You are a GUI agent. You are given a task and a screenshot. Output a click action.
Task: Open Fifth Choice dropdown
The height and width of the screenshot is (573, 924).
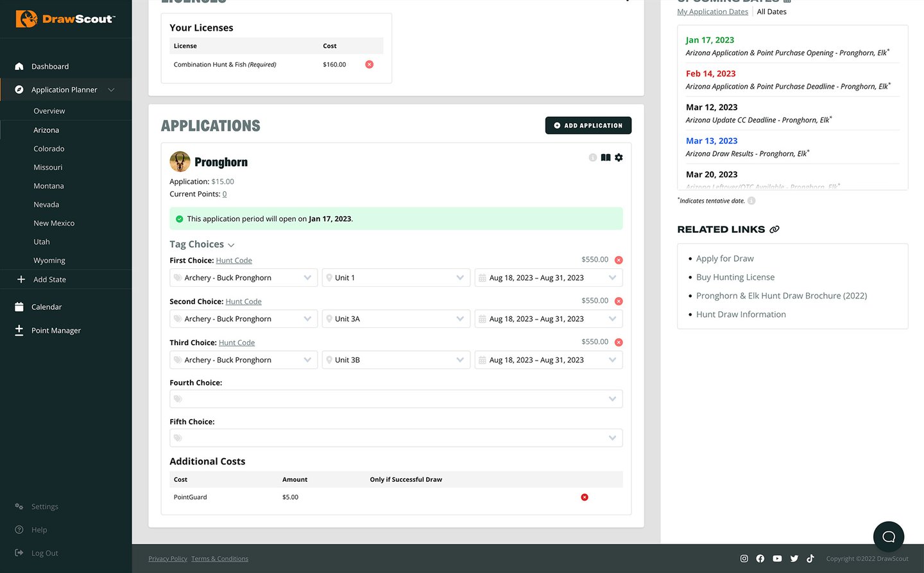click(396, 438)
